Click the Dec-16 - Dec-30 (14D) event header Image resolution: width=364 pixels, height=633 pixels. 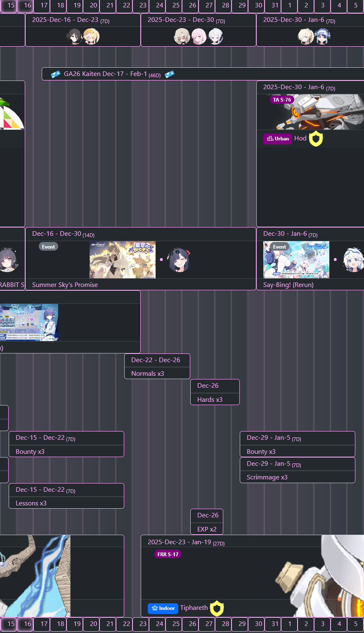64,234
